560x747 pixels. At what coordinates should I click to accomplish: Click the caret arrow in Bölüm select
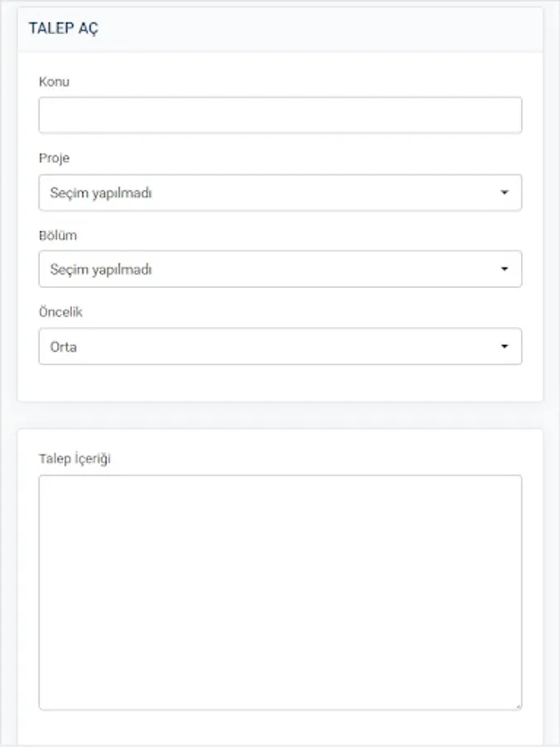[504, 270]
